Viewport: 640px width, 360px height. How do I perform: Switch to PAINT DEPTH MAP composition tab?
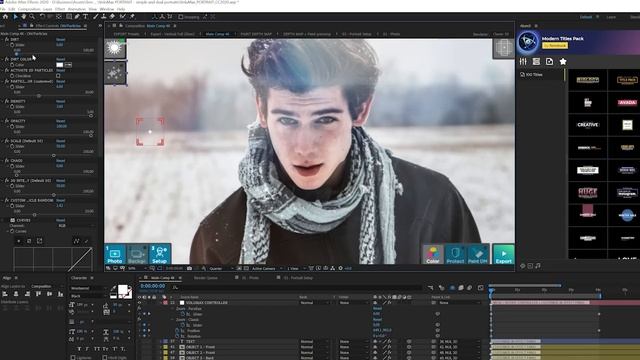256,34
